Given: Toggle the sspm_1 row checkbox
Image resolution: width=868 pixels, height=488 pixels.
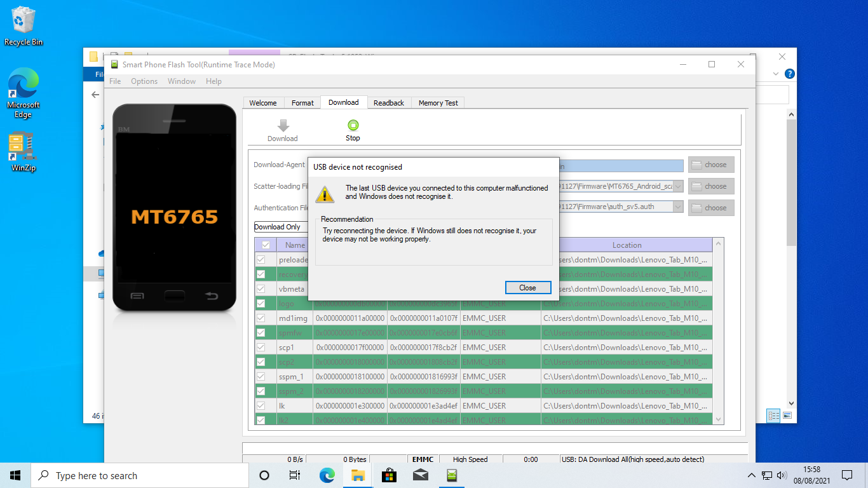Looking at the screenshot, I should (x=261, y=376).
